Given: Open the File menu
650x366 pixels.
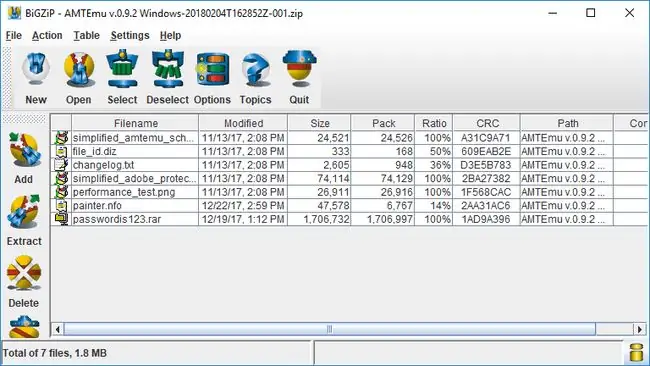Looking at the screenshot, I should pyautogui.click(x=14, y=36).
